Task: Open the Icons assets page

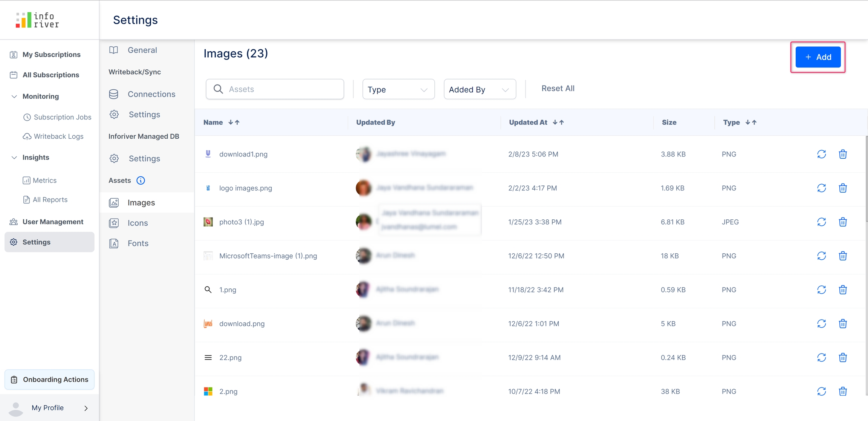Action: (x=138, y=223)
